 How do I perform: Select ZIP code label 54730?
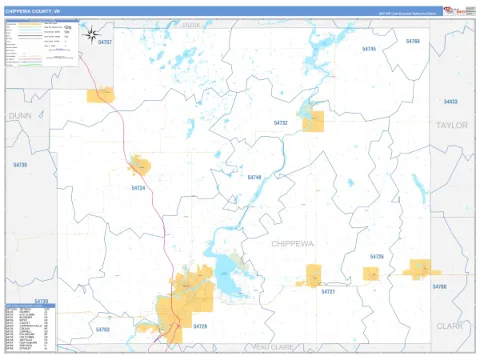[20, 165]
